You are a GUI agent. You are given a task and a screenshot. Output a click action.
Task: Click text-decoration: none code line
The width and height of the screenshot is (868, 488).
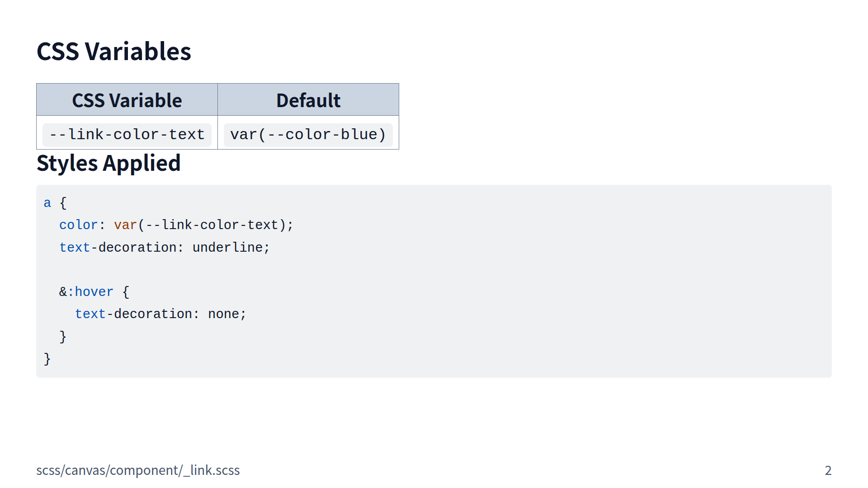coord(160,314)
